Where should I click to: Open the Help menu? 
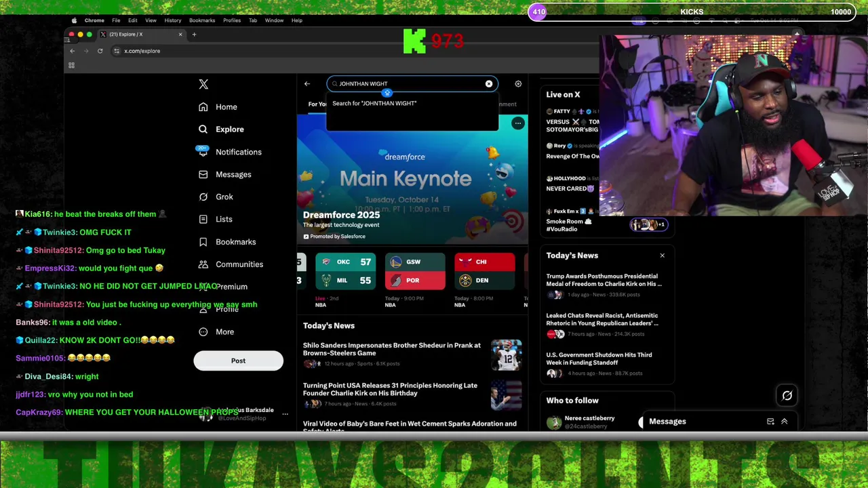coord(297,20)
